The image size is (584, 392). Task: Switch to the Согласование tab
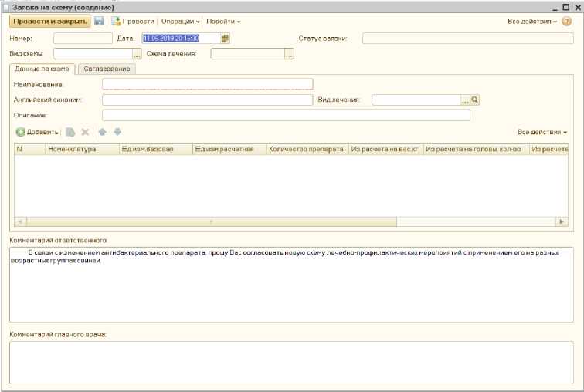tap(107, 69)
